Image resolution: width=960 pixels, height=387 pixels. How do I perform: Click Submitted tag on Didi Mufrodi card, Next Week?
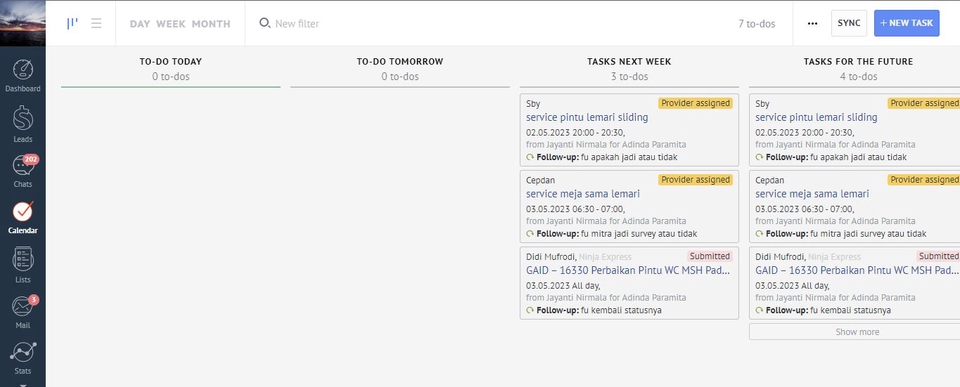coord(710,256)
